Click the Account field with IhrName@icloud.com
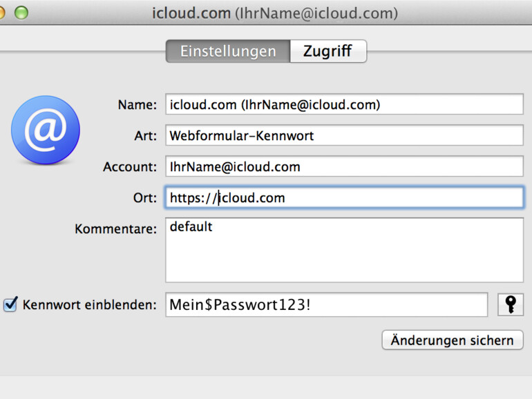 [x=344, y=167]
